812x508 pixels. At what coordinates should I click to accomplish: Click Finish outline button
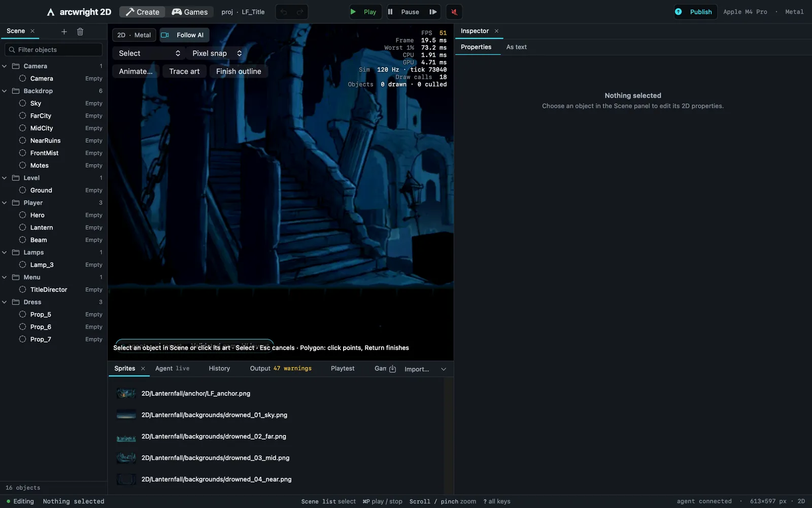239,71
